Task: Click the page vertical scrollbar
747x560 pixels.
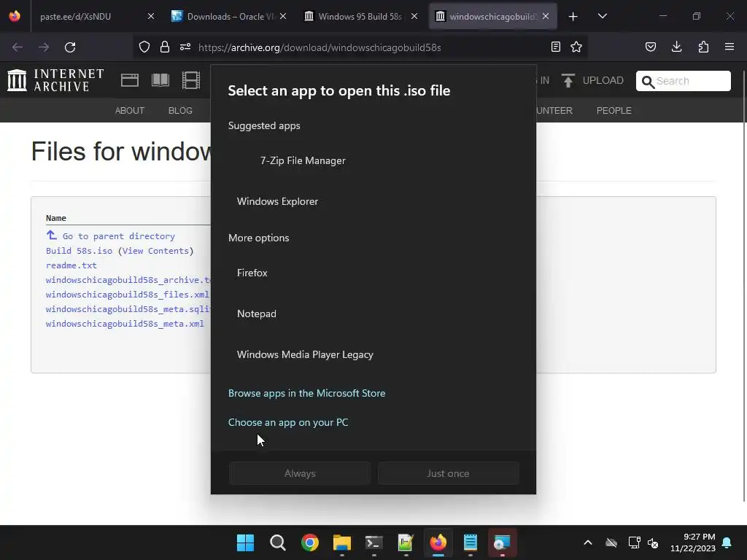Action: pos(743,286)
